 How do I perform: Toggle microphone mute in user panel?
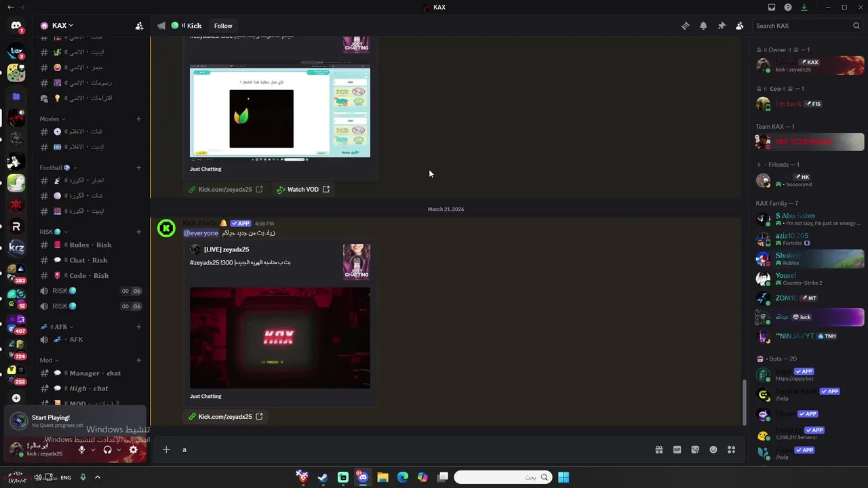82,449
